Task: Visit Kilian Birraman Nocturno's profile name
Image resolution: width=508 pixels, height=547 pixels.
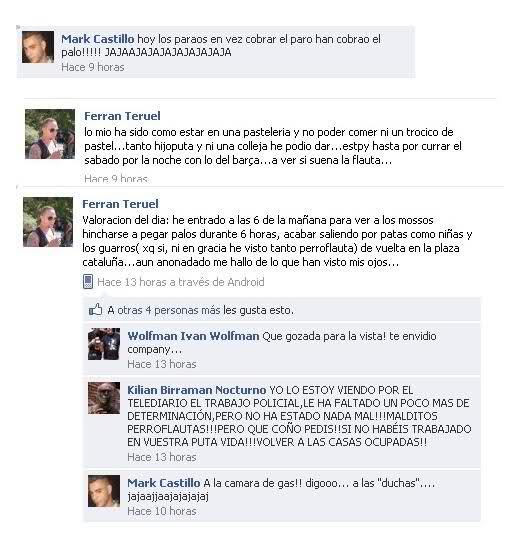Action: [197, 390]
